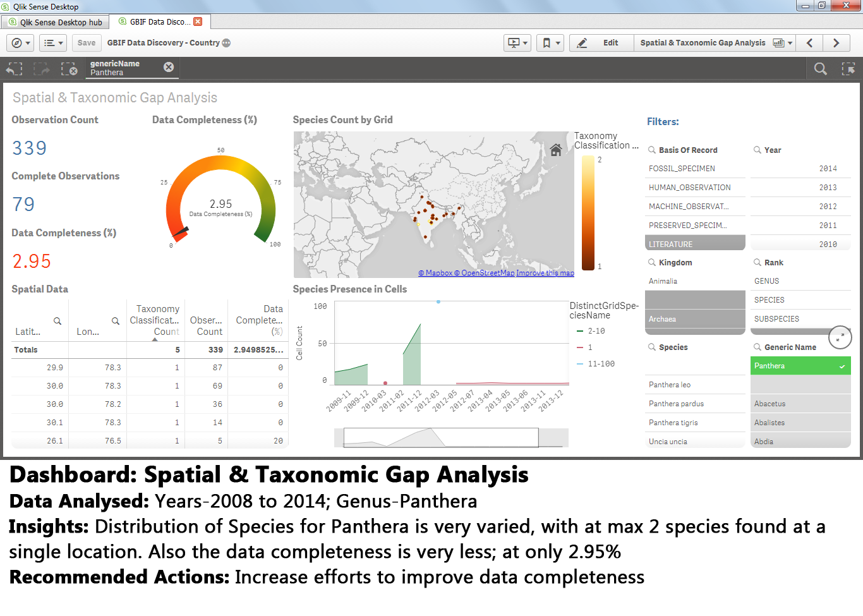Open the storytelling presentation dropdown
This screenshot has width=863, height=616.
coord(517,43)
